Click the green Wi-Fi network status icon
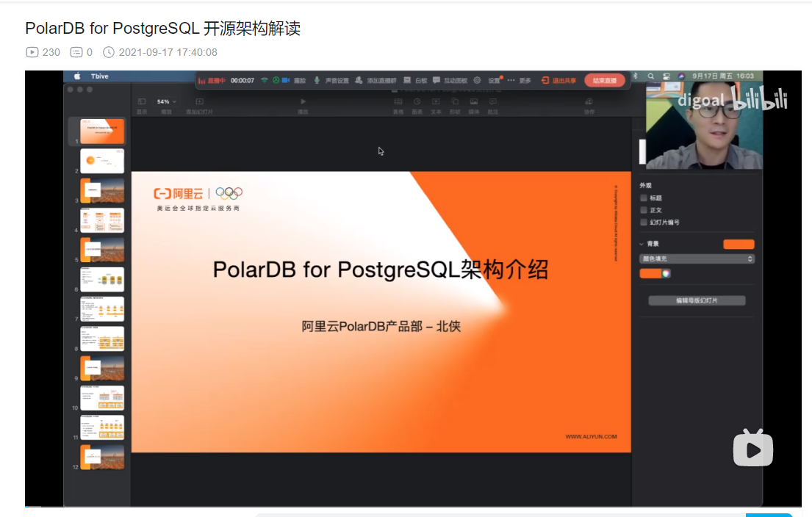This screenshot has height=517, width=812. (x=265, y=80)
